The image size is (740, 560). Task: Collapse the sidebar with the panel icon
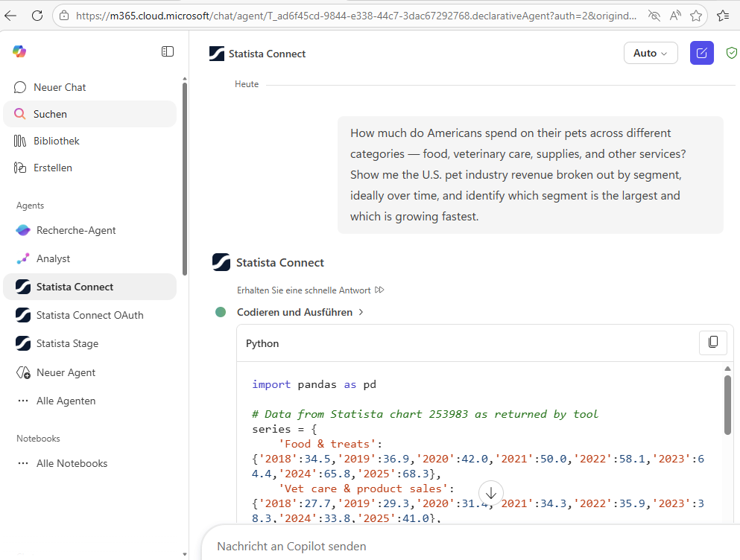click(168, 51)
